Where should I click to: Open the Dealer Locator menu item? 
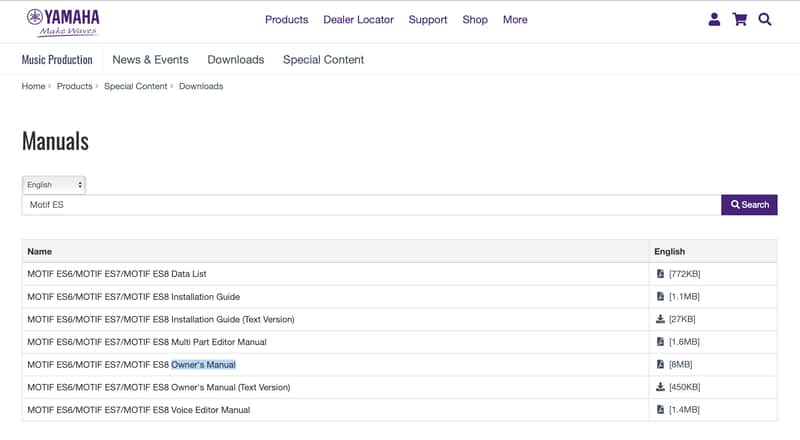pos(358,19)
